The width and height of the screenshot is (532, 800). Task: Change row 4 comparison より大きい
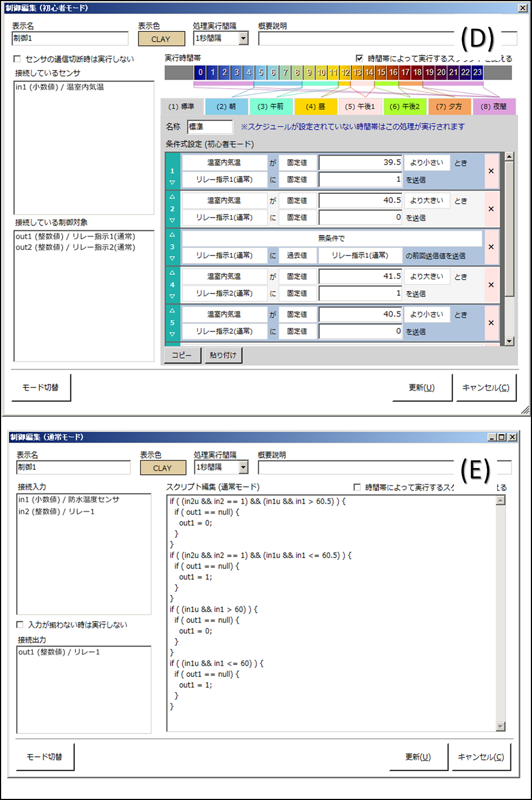(426, 276)
